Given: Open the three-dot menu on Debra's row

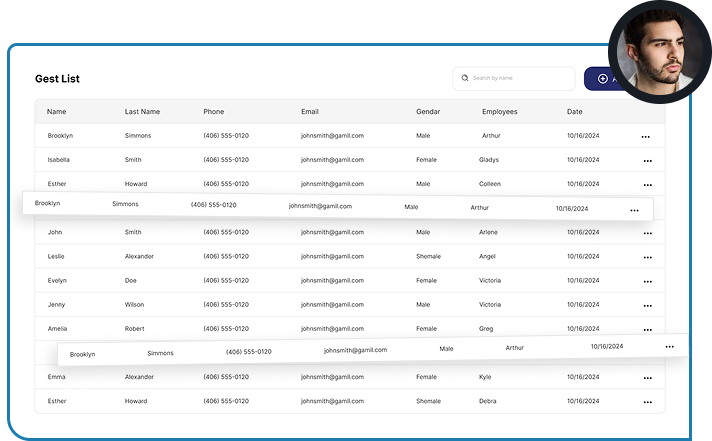Looking at the screenshot, I should coord(647,403).
